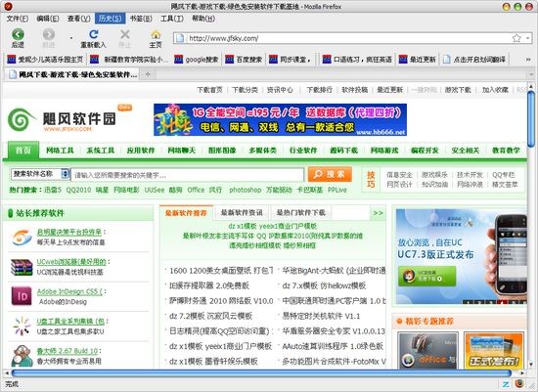Click the scroll-down arrow of vertical scrollbar
Viewport: 538px width, 392px height.
pos(531,365)
